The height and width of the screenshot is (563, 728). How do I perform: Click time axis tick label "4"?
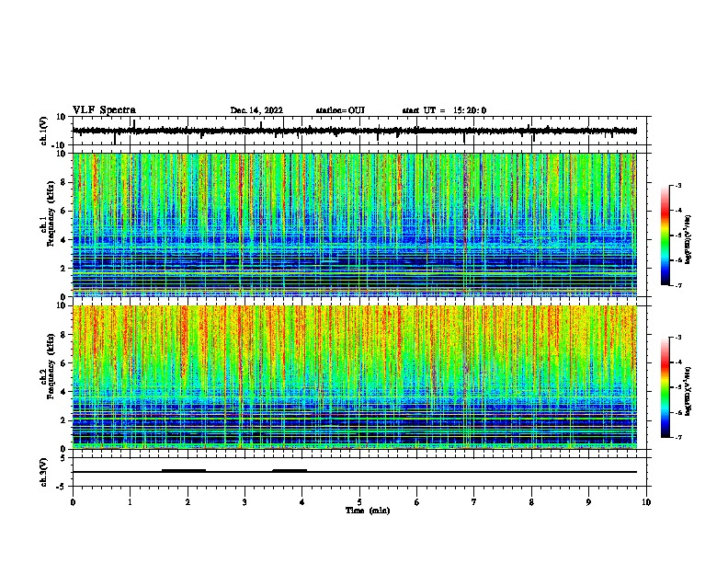pyautogui.click(x=302, y=502)
